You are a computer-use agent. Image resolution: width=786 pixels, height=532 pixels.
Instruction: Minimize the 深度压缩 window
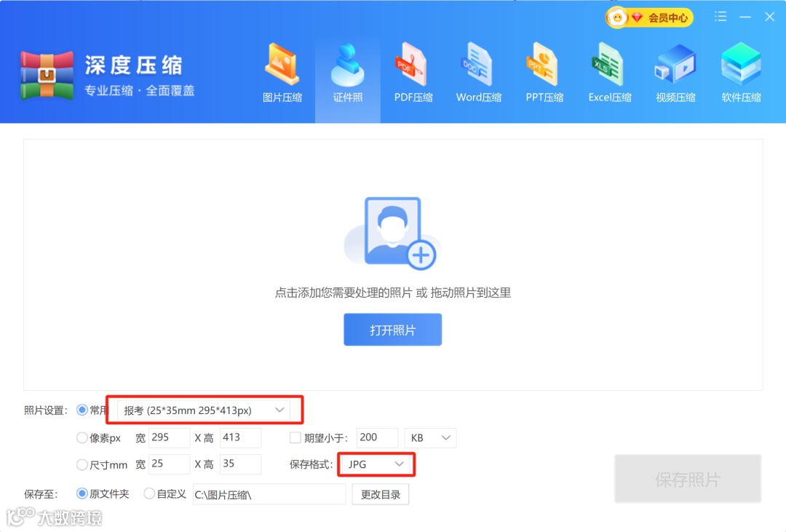[x=745, y=17]
